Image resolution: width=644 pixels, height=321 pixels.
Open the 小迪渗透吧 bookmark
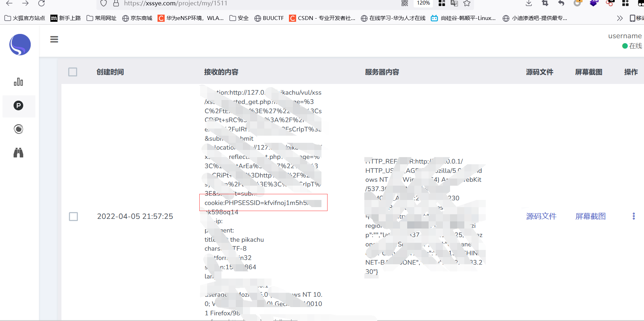[x=535, y=18]
